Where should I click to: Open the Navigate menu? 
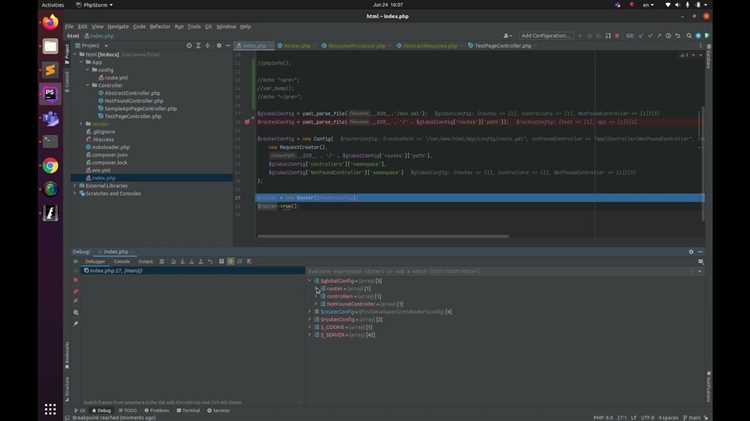click(118, 27)
